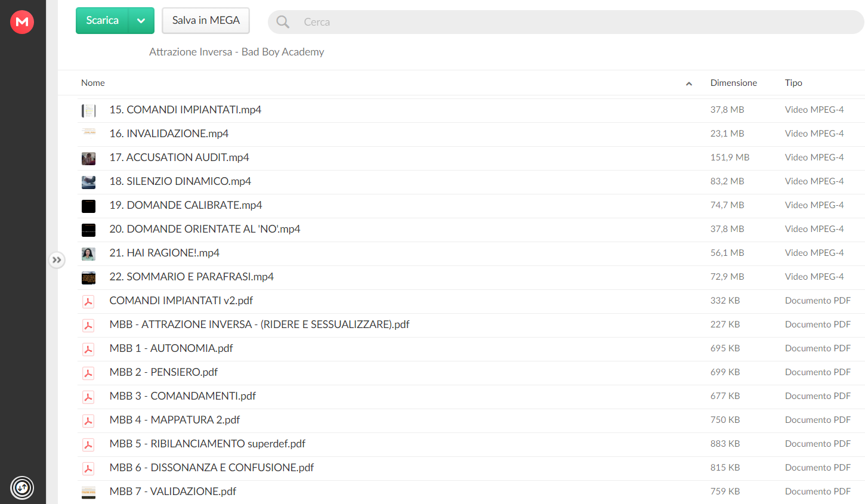Select file name 19. DOMANDE CALIBRATE.mp4
This screenshot has width=865, height=504.
point(186,205)
